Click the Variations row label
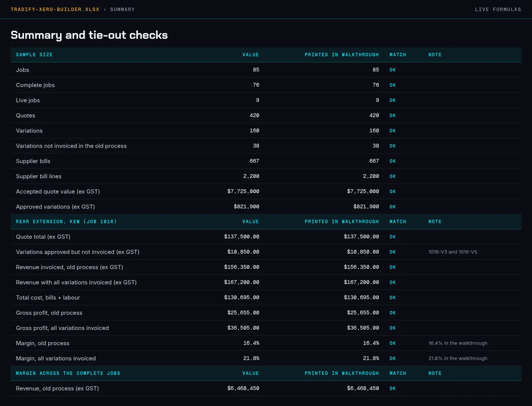This screenshot has height=406, width=532. coord(29,131)
